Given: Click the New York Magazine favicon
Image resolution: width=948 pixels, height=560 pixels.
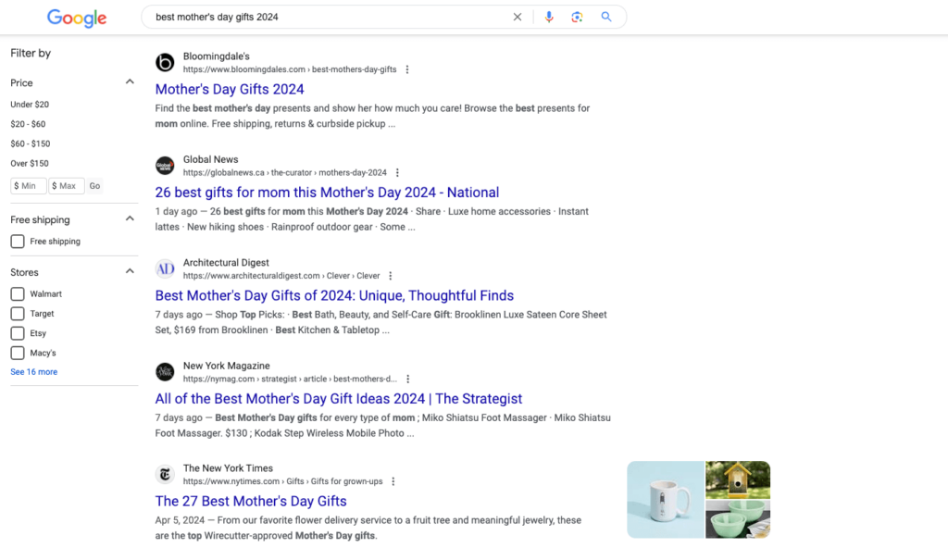Looking at the screenshot, I should pos(165,372).
